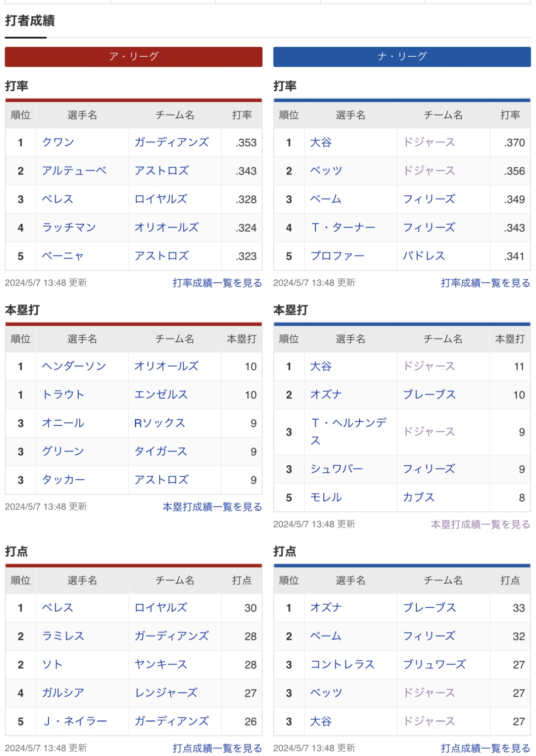Viewport: 536px width, 756px height.
Task: Open the AL 打点成績一覧を見る link
Action: click(x=217, y=748)
